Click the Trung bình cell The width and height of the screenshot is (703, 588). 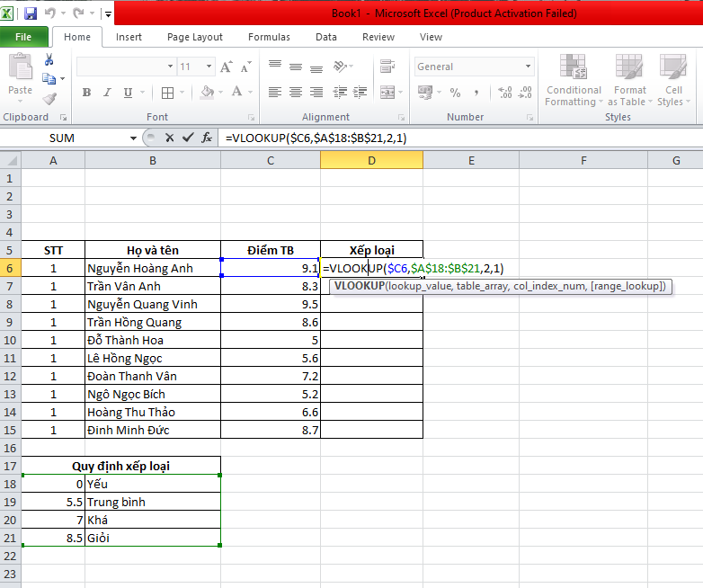click(153, 502)
